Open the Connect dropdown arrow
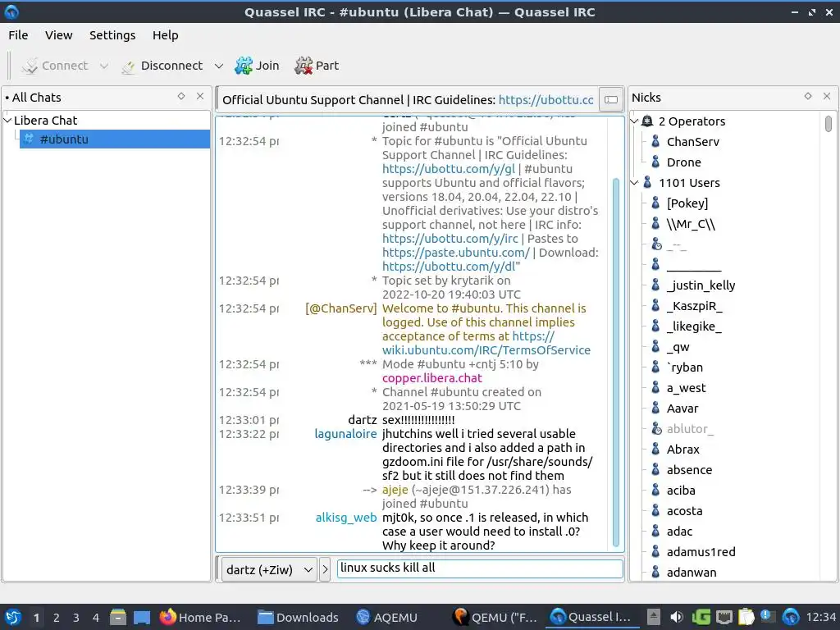This screenshot has height=630, width=840. coord(104,66)
